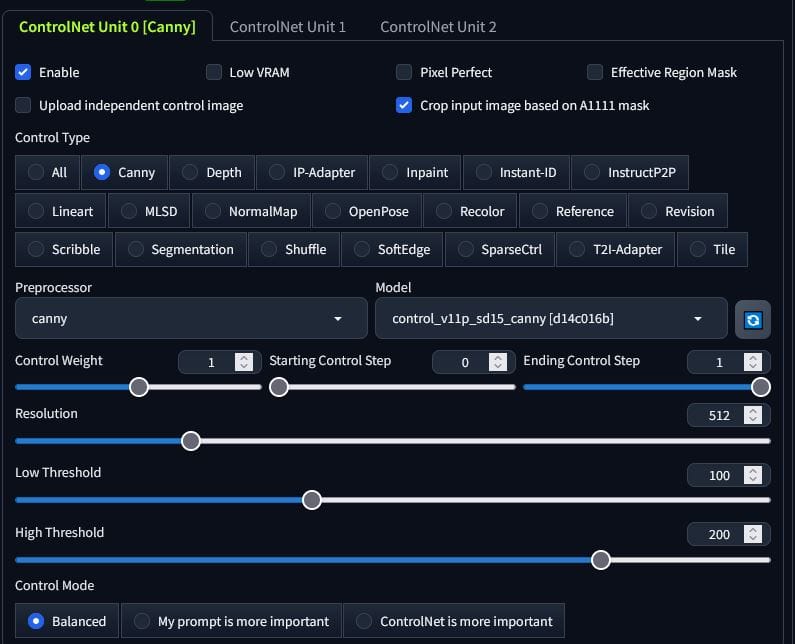The width and height of the screenshot is (795, 644).
Task: Select the Tile control type
Action: (712, 249)
